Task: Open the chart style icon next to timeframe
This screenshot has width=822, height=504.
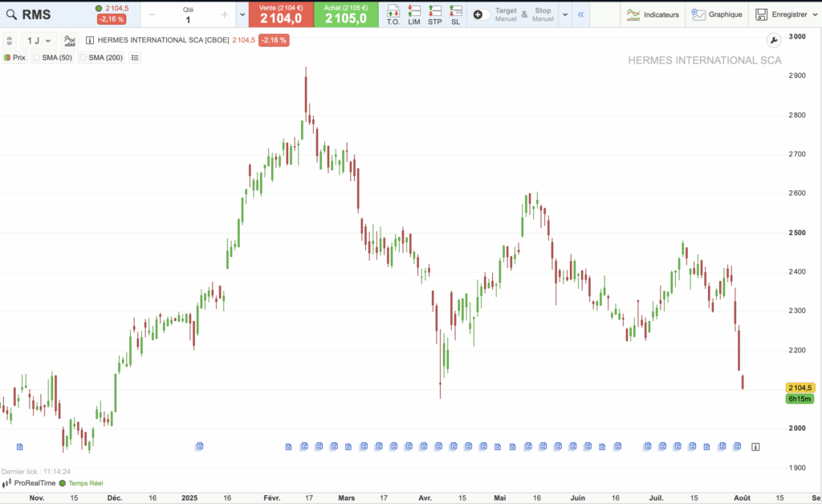Action: point(69,41)
